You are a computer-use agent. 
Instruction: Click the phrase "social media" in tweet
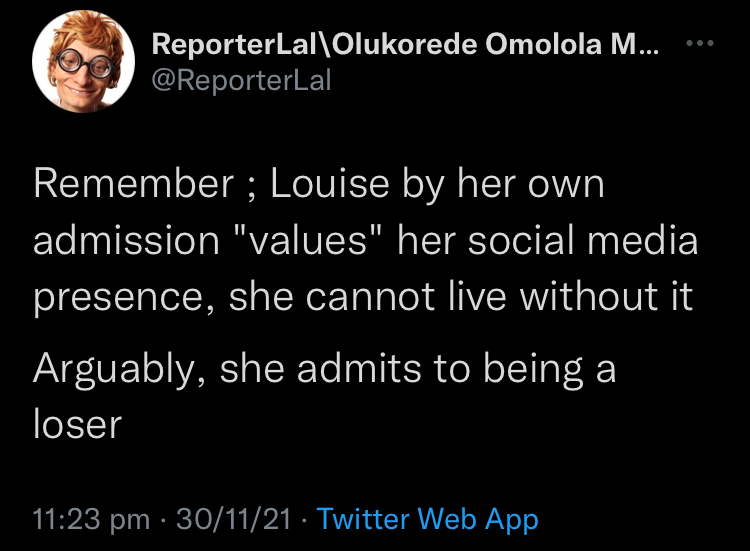[x=582, y=241]
